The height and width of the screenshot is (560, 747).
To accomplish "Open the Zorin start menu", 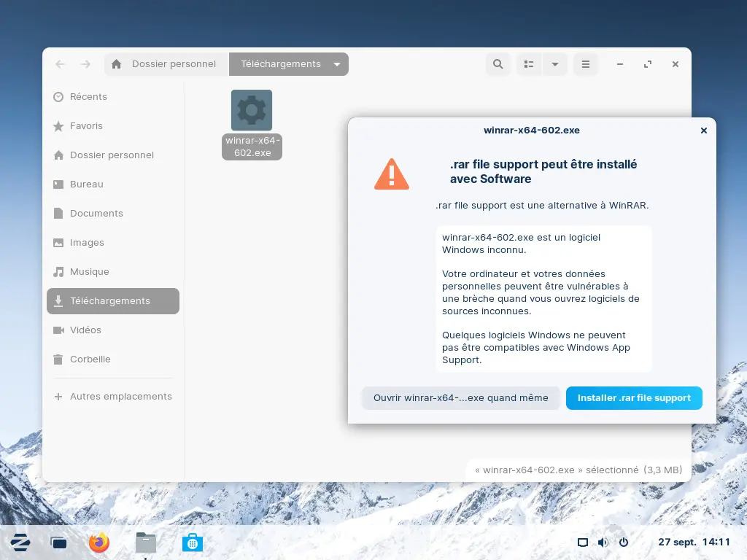I will coord(20,542).
